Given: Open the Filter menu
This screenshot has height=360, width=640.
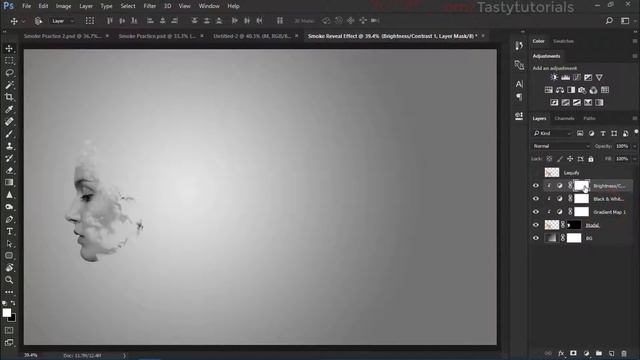Looking at the screenshot, I should coord(149,6).
